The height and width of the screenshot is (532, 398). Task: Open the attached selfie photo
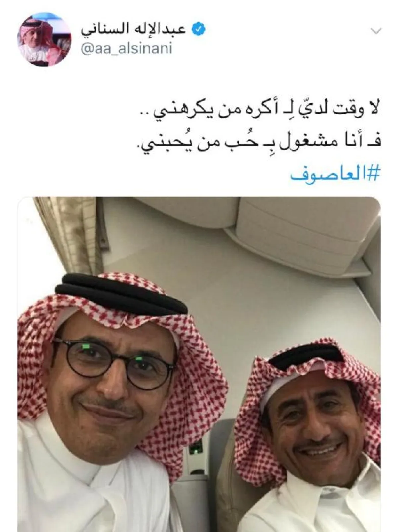pos(199,364)
